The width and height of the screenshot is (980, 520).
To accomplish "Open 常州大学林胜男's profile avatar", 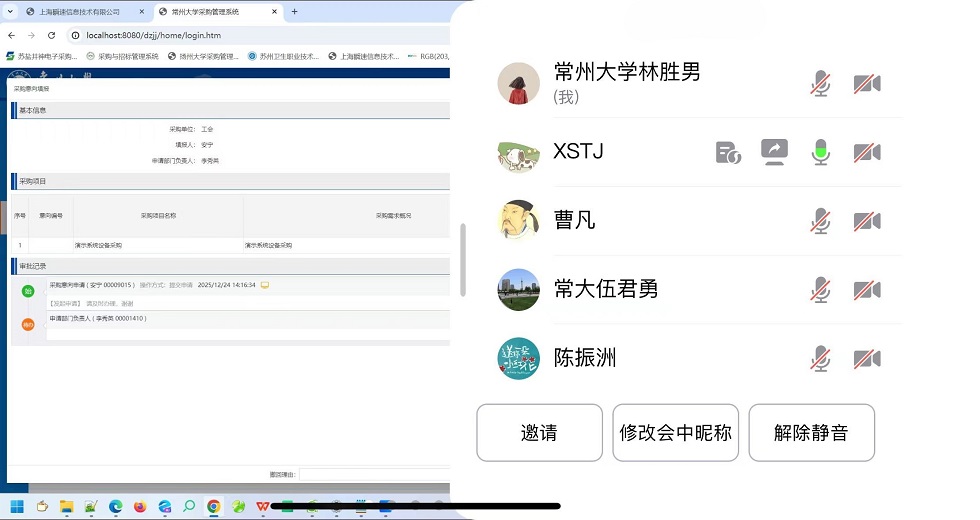I will pyautogui.click(x=518, y=83).
